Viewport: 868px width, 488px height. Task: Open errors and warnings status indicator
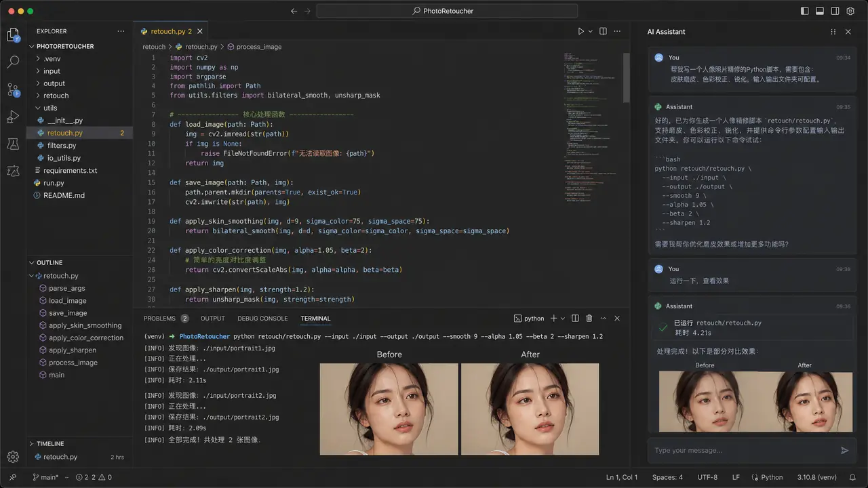click(94, 477)
